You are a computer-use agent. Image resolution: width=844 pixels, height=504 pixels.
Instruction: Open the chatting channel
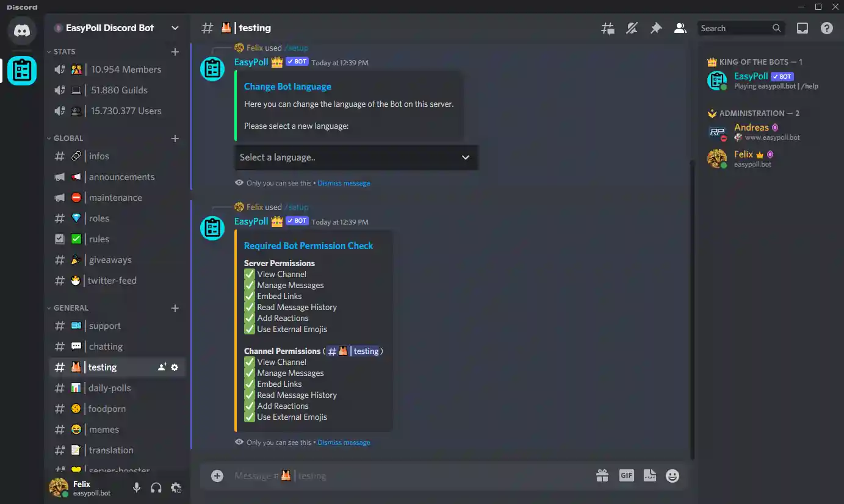tap(117, 347)
